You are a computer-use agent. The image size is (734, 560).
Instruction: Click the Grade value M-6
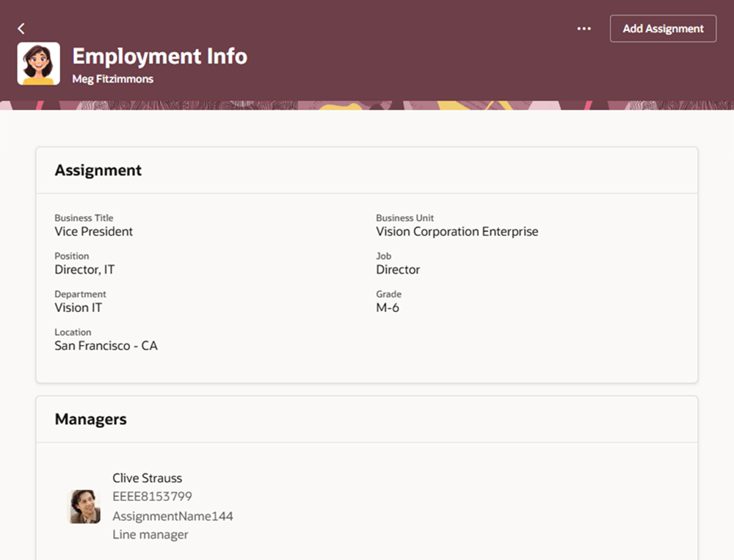[x=388, y=308]
